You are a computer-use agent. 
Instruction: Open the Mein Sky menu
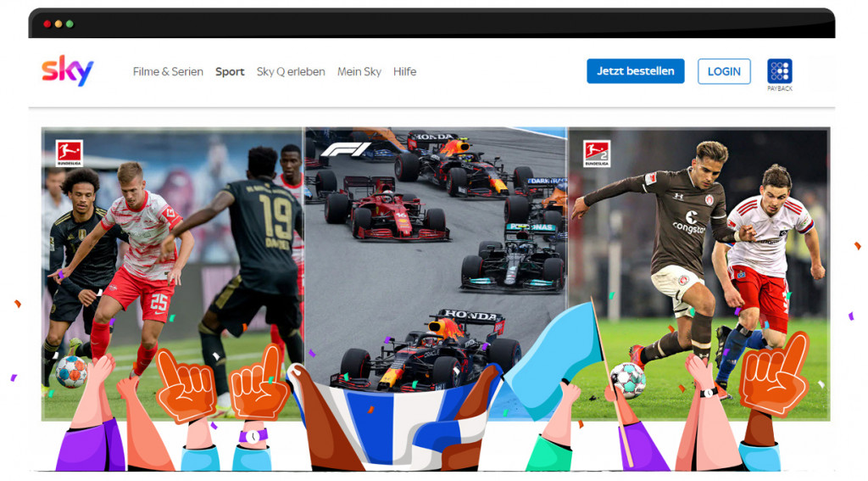pos(359,72)
